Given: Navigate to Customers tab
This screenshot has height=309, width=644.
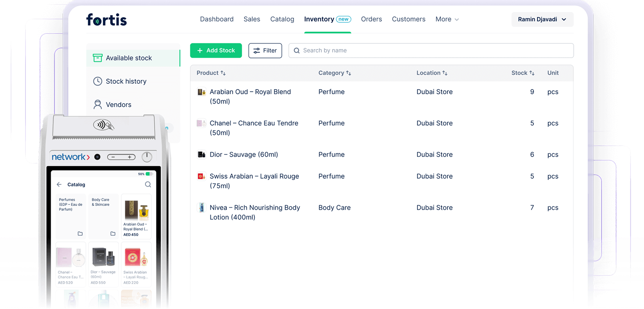Looking at the screenshot, I should pos(408,19).
